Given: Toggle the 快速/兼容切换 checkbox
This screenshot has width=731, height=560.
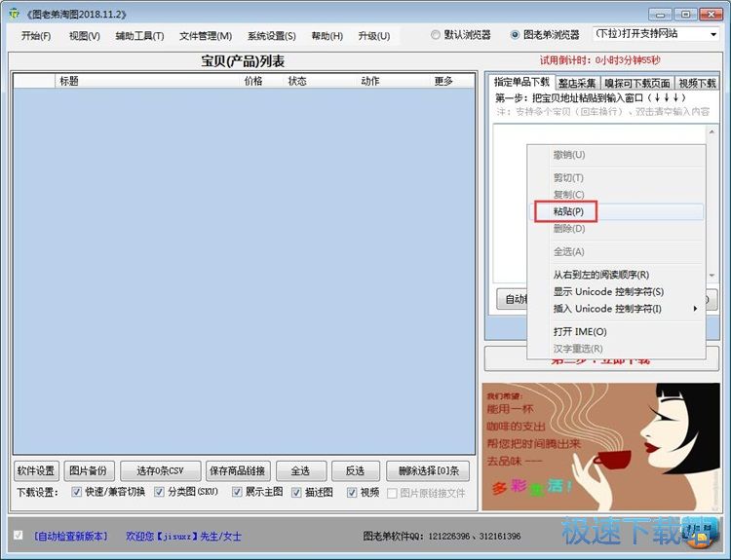Looking at the screenshot, I should point(77,492).
